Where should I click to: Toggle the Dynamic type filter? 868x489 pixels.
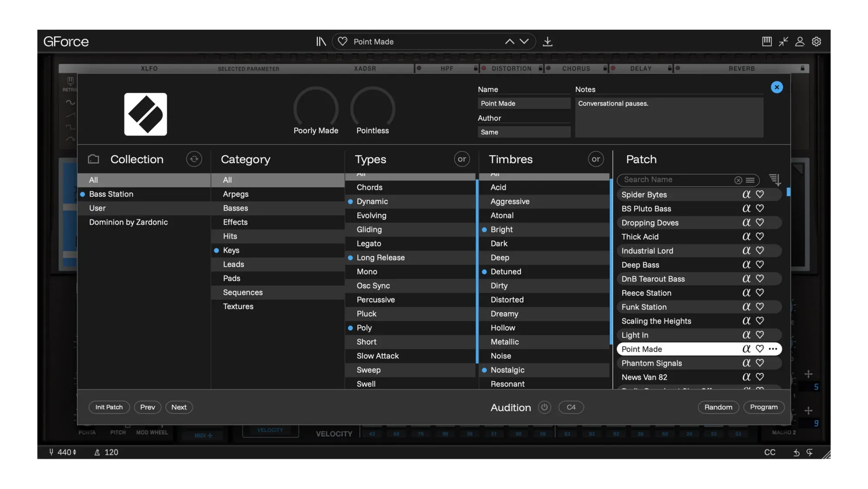coord(410,202)
